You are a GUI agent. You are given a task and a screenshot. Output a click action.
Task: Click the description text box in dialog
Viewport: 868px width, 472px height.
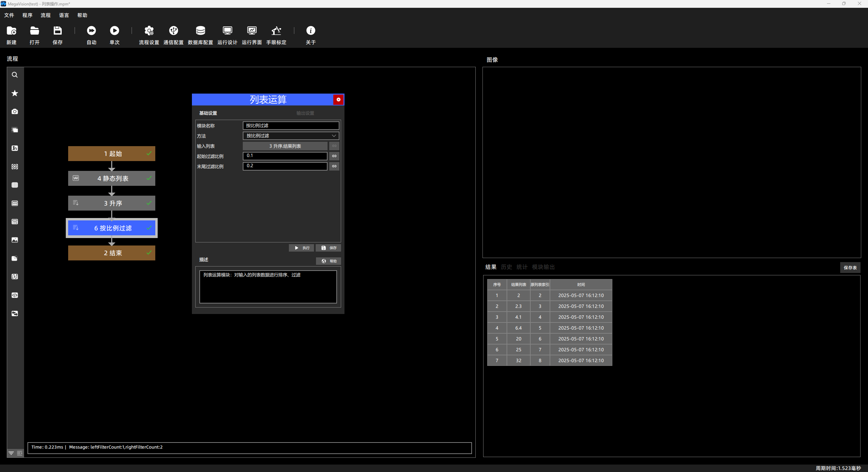coord(268,287)
